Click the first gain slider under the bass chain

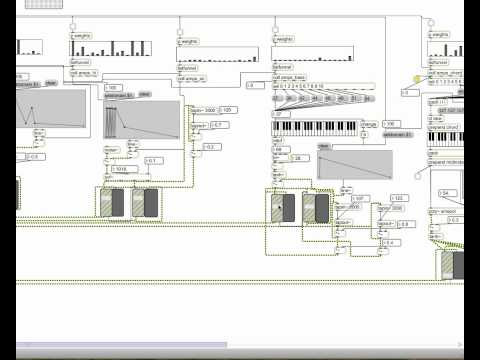click(277, 208)
